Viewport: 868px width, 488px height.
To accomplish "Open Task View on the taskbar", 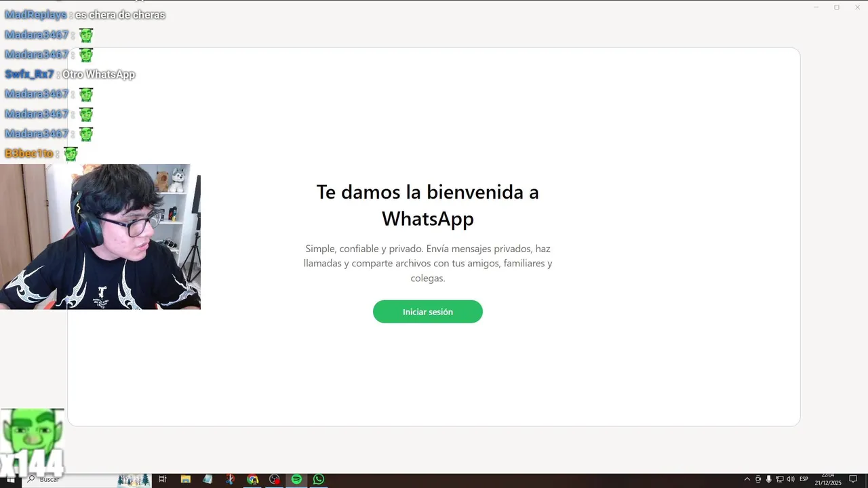I will tap(163, 479).
